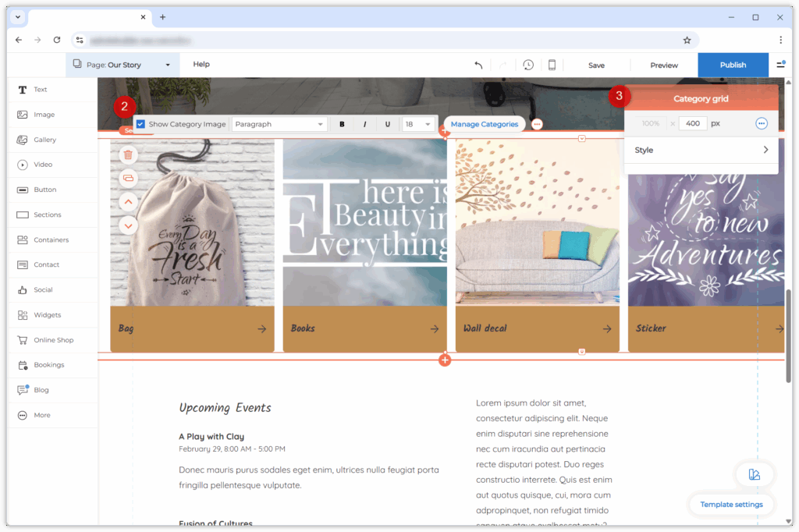Toggle italic text formatting
Screen dimensions: 799x532
pyautogui.click(x=364, y=124)
